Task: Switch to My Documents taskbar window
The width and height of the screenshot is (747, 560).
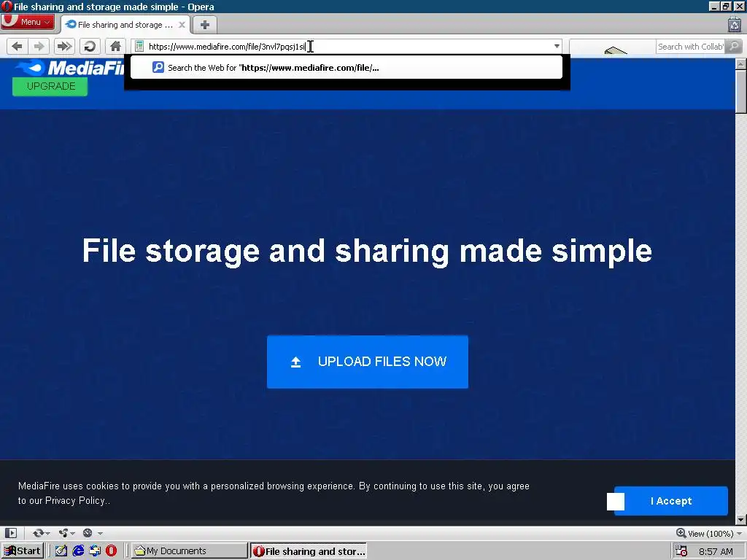Action: pos(190,551)
